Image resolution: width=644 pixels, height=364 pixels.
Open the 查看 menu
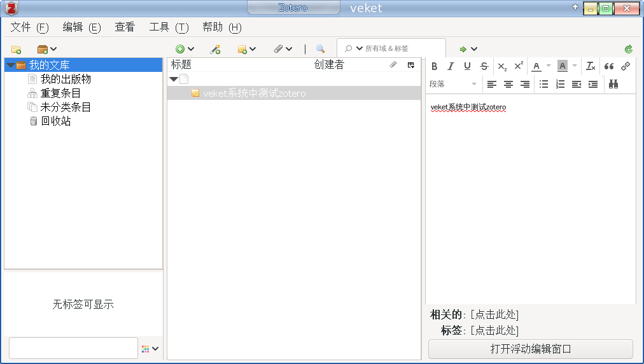click(125, 27)
